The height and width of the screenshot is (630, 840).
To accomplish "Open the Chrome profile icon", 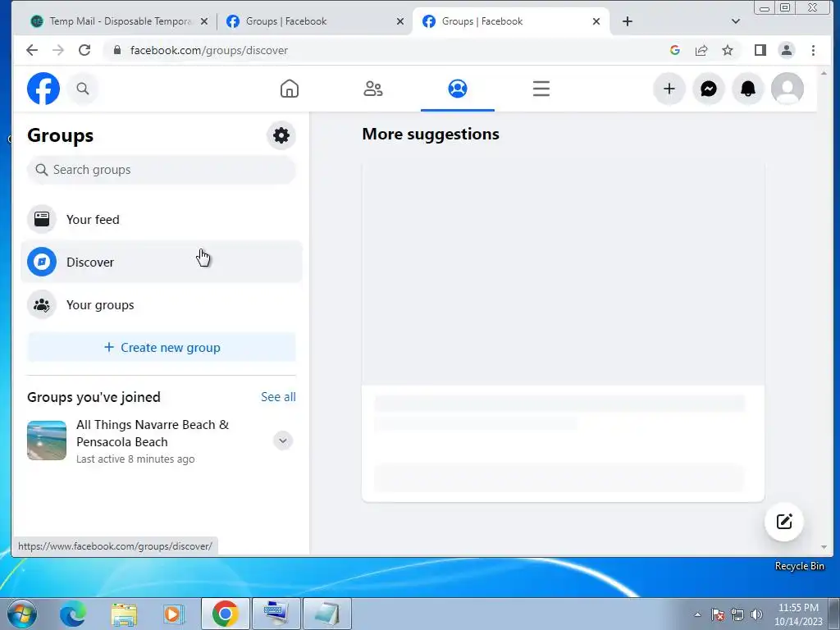I will [x=787, y=50].
